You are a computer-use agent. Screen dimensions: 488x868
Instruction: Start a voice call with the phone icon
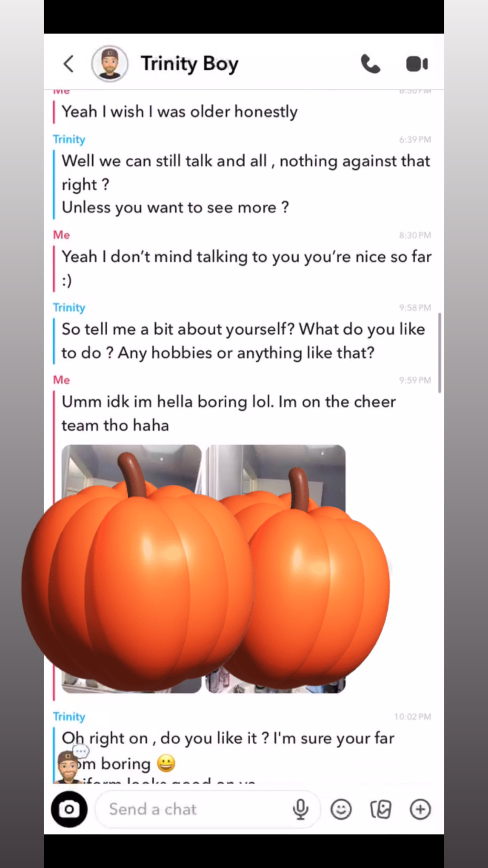point(370,64)
